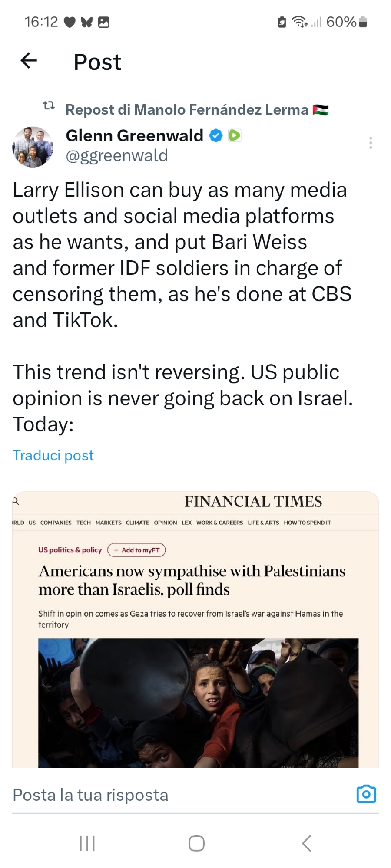The width and height of the screenshot is (391, 868).
Task: Tap the battery indicator in status bar
Action: coord(364,22)
